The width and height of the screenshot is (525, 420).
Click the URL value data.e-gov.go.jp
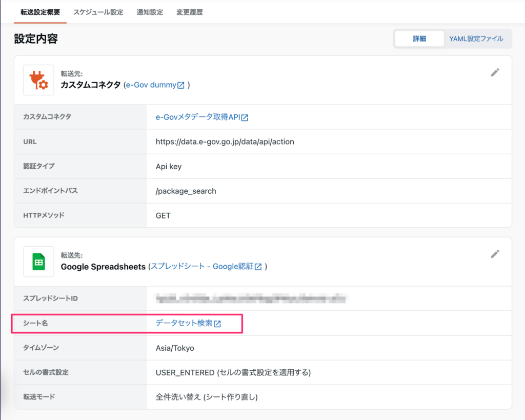coord(225,142)
